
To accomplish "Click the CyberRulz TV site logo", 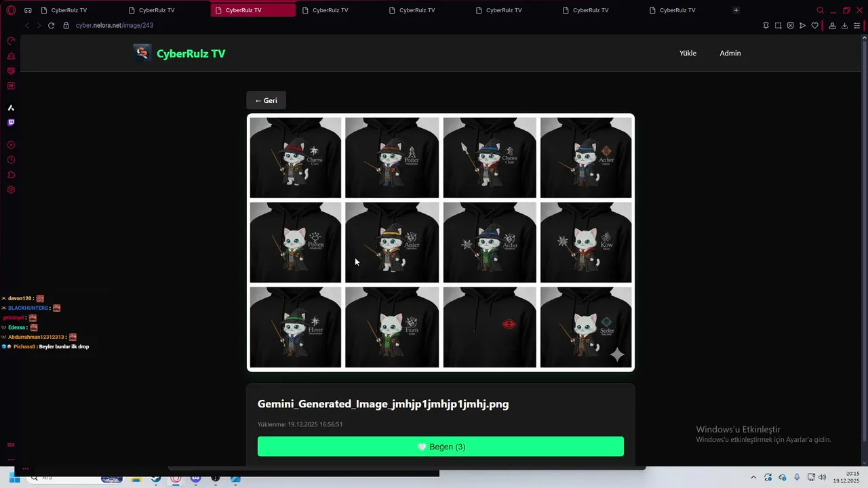I will pos(142,53).
